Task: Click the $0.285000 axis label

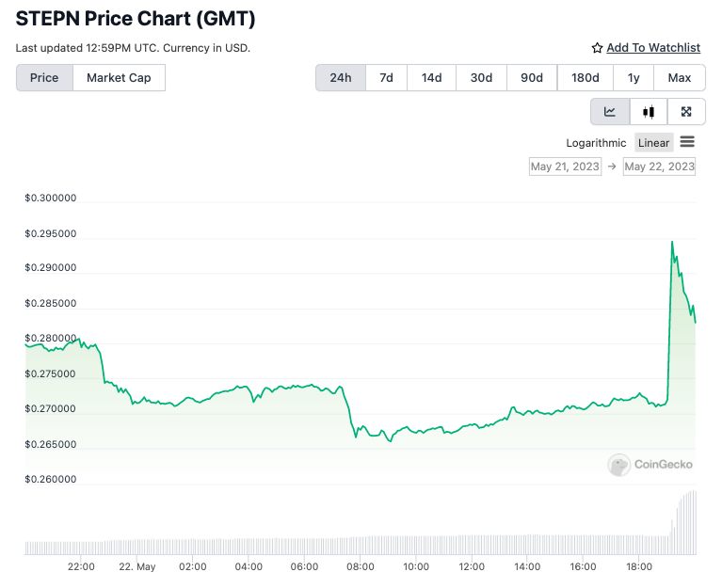Action: 51,303
